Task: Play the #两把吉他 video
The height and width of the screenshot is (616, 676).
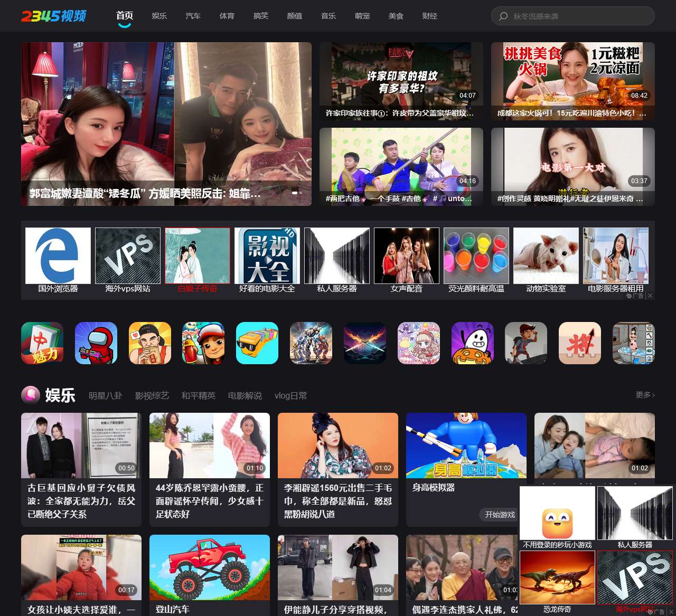Action: tap(401, 167)
